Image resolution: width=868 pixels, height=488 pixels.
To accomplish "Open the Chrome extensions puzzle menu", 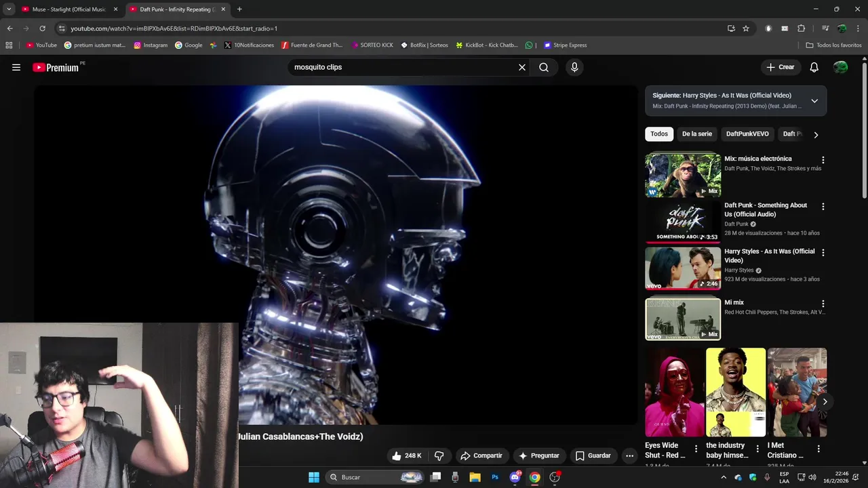I will coord(801,28).
